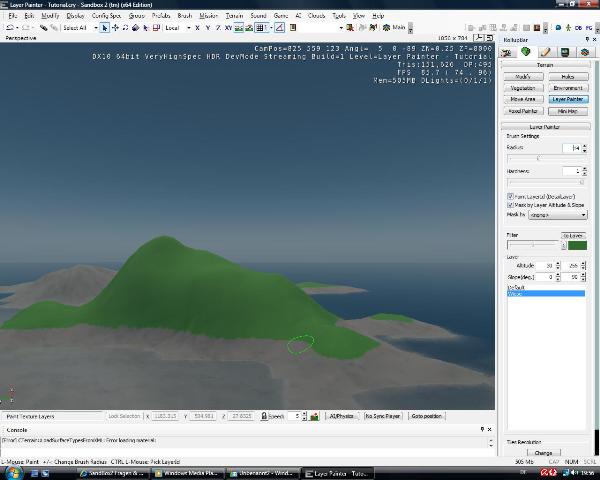
Task: Open the Layers tab icon in RollupBar
Action: coord(584,52)
